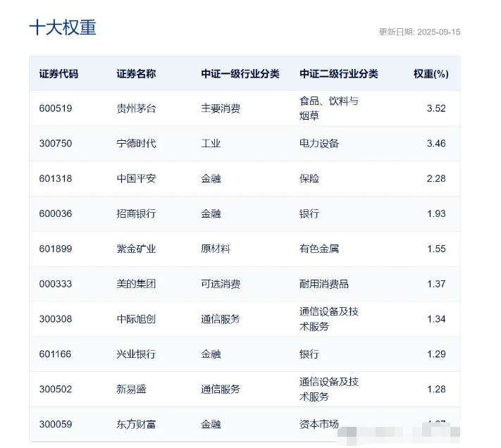Click the weight value 1.29

point(436,354)
